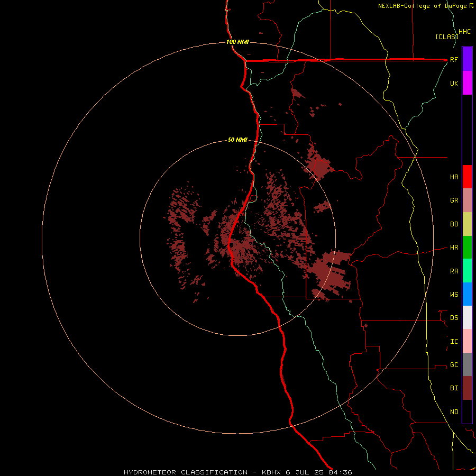Image resolution: width=476 pixels, height=476 pixels.
Task: Select the WS blue legend swatch
Action: 467,294
